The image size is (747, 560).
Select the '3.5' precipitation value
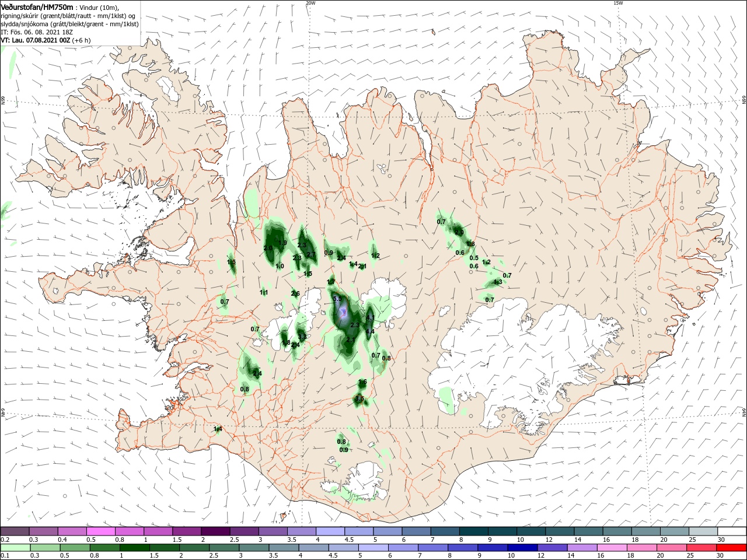(359, 398)
